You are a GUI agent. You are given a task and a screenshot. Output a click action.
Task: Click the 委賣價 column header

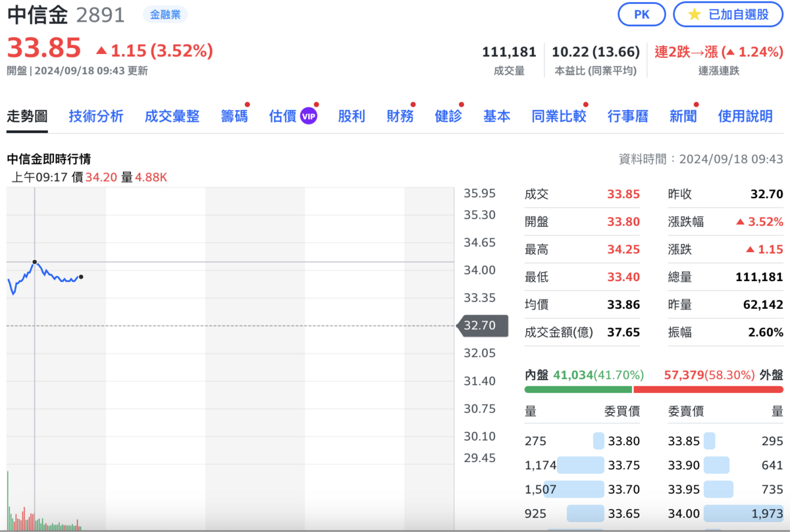[x=686, y=412]
